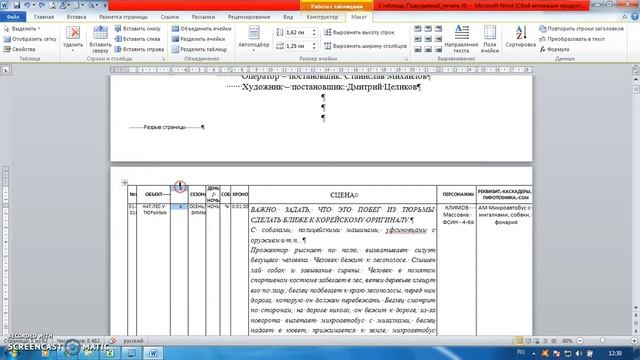
Task: Align cell text bottom right
Action: 438,49
